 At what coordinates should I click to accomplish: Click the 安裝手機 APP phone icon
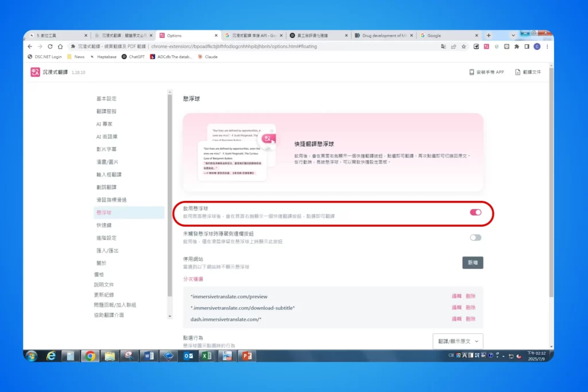pos(471,72)
